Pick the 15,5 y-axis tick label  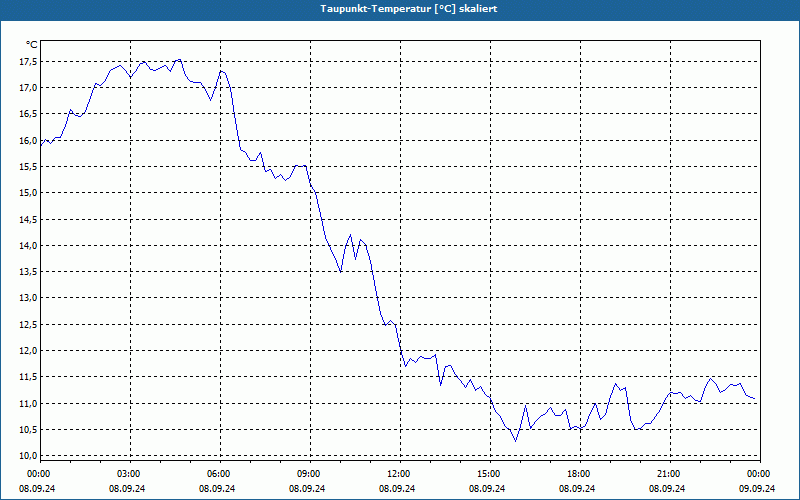pyautogui.click(x=28, y=167)
